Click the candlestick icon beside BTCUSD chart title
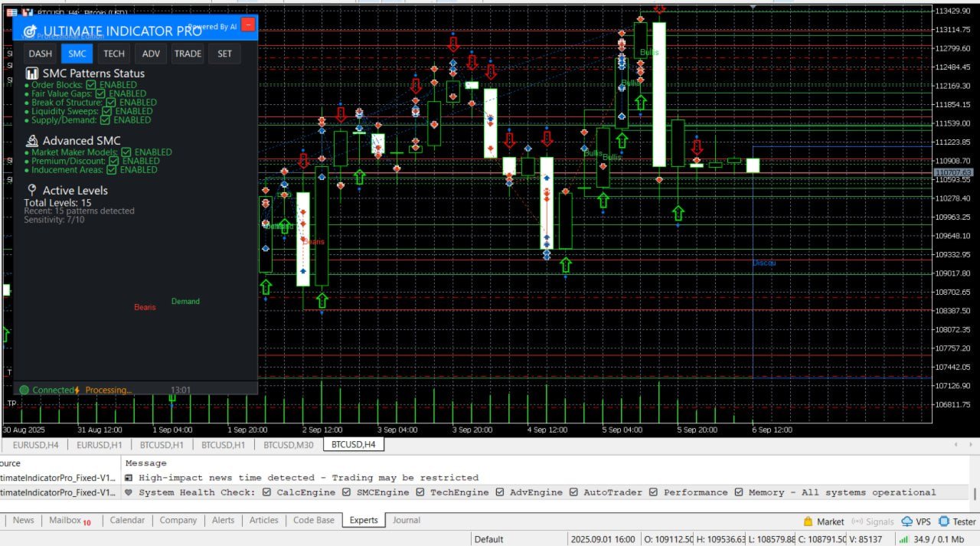 coord(27,12)
